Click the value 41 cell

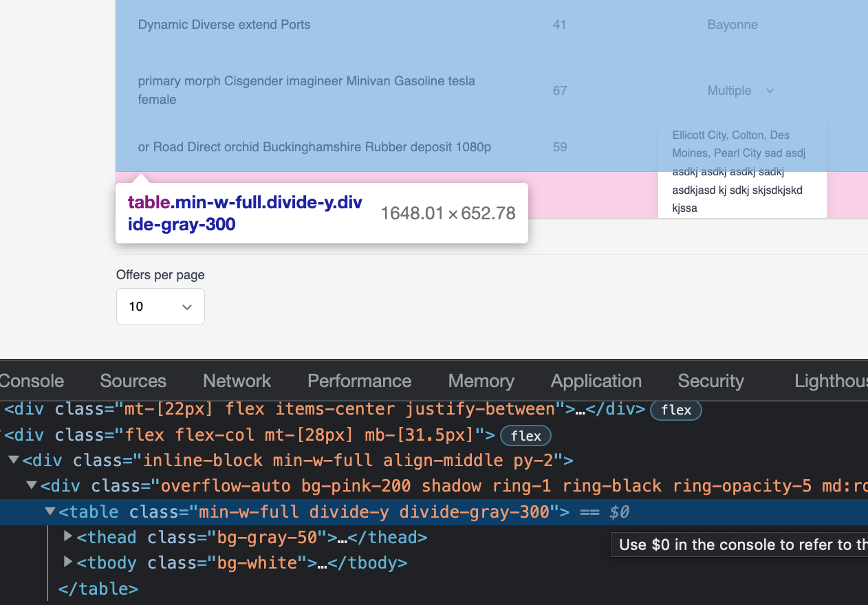(x=559, y=25)
